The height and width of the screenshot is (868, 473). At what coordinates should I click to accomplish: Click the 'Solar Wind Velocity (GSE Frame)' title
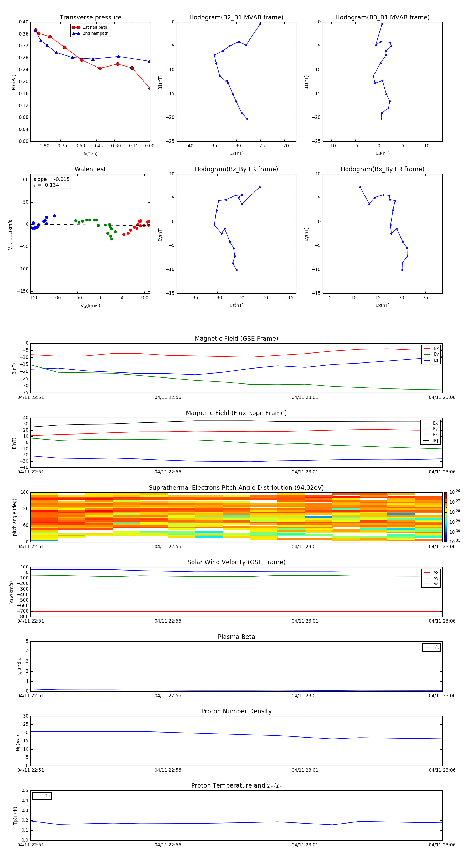pyautogui.click(x=236, y=562)
